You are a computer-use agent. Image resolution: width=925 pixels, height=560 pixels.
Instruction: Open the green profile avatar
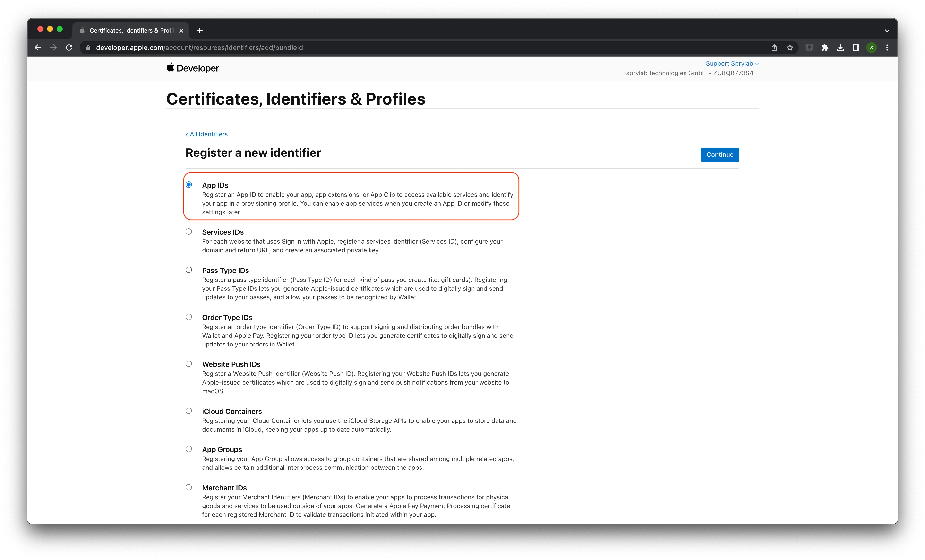872,48
